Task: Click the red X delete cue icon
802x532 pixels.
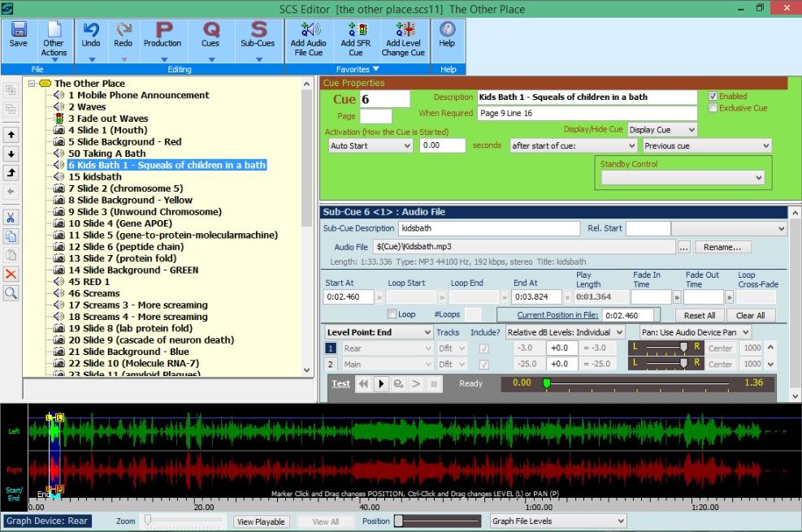Action: coord(11,274)
